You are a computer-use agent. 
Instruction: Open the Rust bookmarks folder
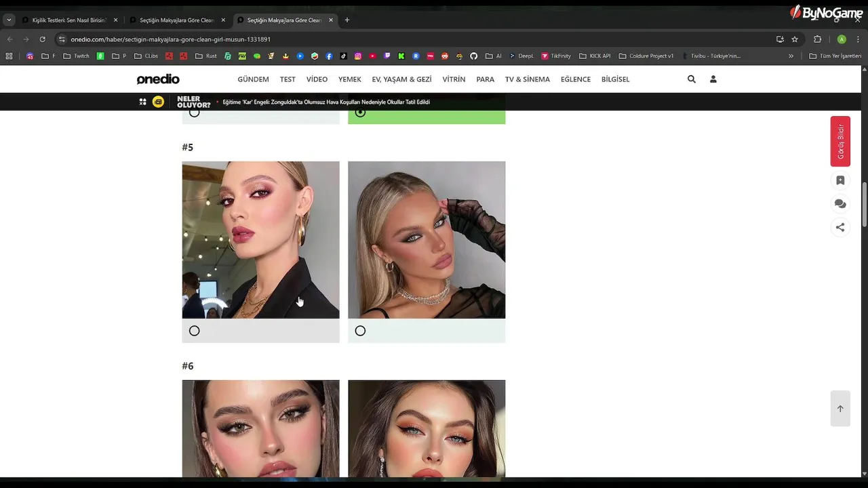(205, 56)
